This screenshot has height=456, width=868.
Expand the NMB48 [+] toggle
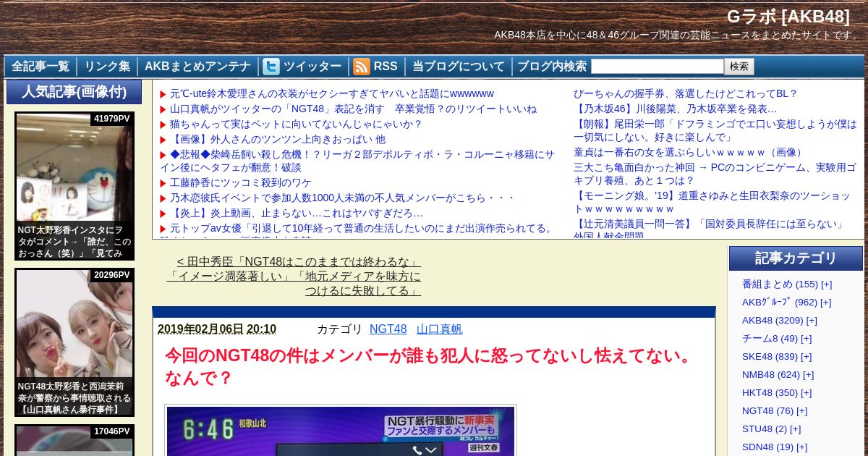click(809, 375)
